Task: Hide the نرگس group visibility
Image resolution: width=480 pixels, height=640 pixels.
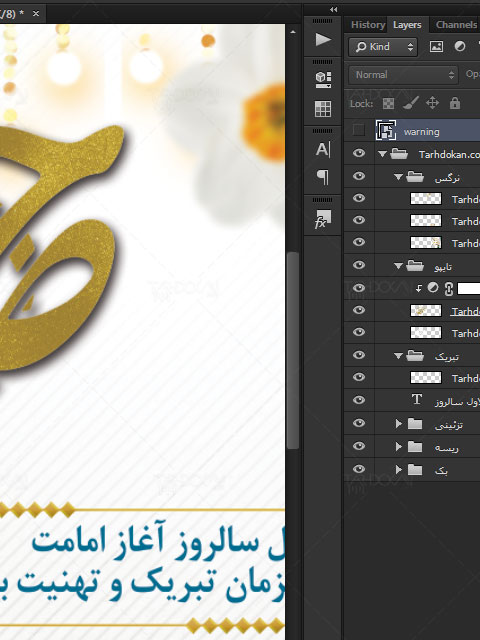Action: (359, 176)
